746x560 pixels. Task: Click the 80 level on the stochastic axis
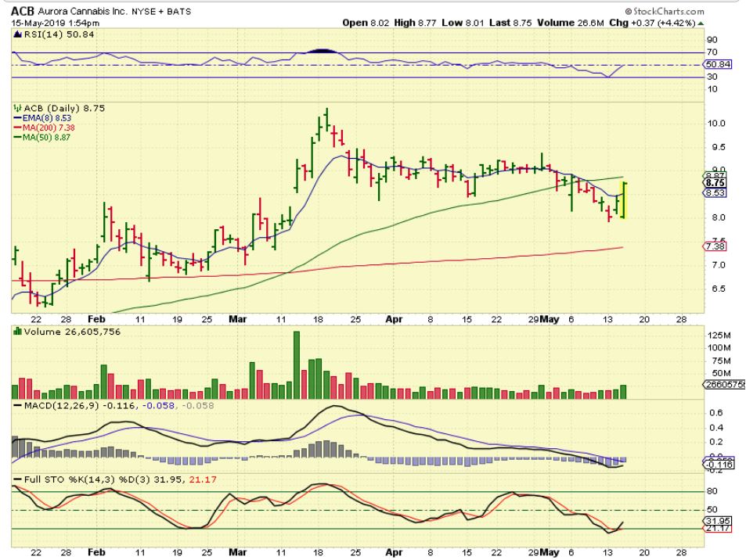tap(712, 491)
